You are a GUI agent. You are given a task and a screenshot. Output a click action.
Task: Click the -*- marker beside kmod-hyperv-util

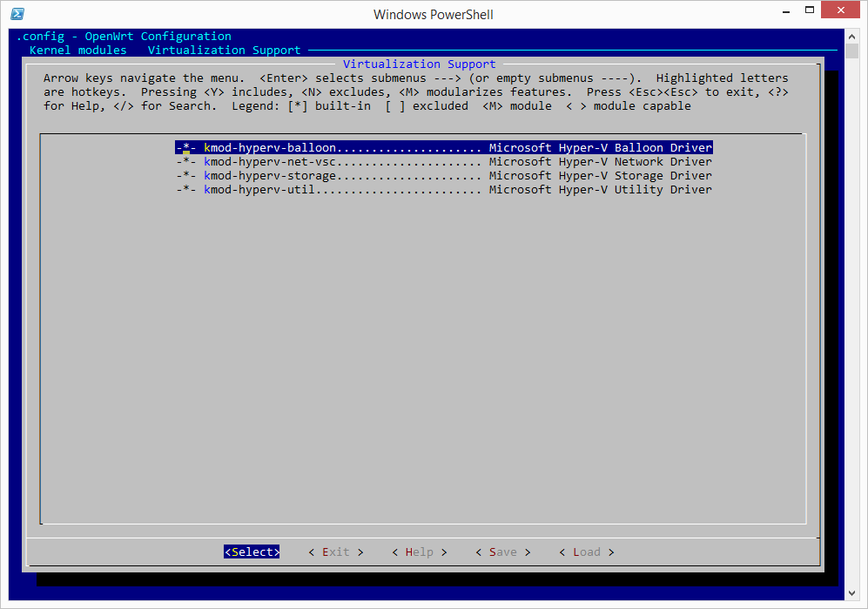click(186, 190)
